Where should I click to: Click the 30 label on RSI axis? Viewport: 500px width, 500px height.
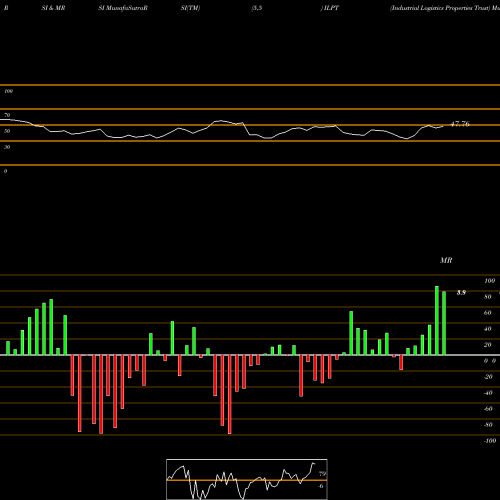[x=7, y=147]
